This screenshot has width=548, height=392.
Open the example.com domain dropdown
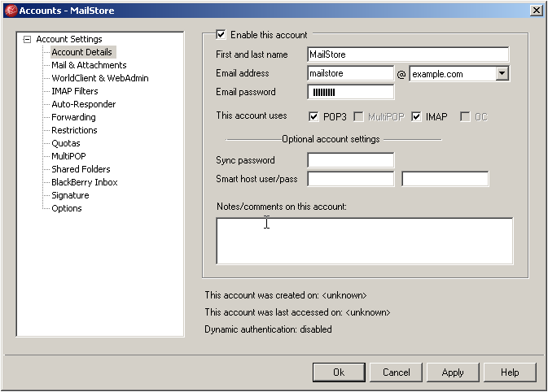click(502, 73)
